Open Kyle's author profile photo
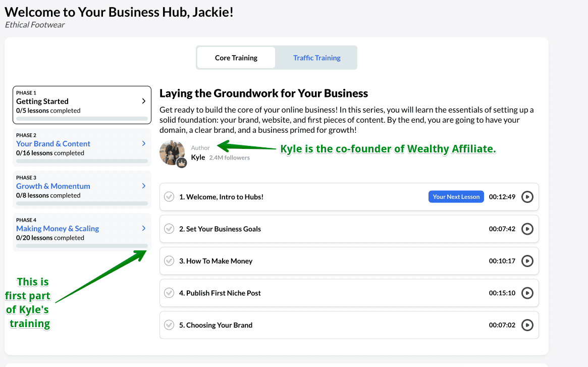This screenshot has width=588, height=367. coord(172,152)
